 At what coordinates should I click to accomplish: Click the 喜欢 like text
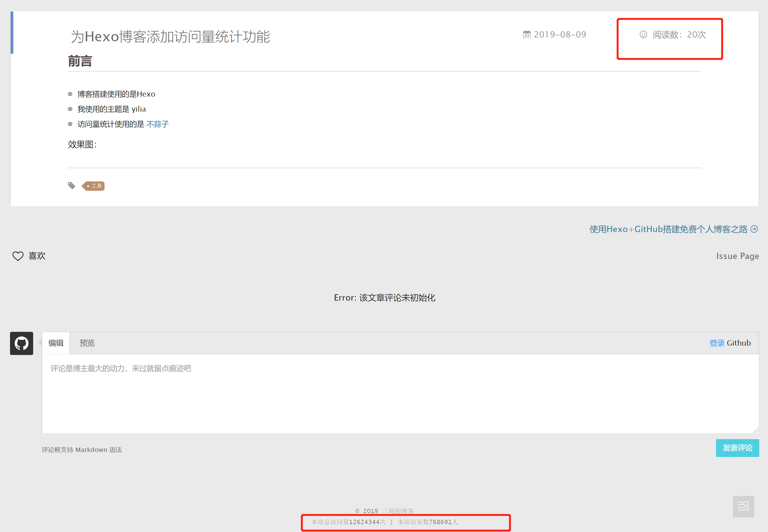point(37,256)
